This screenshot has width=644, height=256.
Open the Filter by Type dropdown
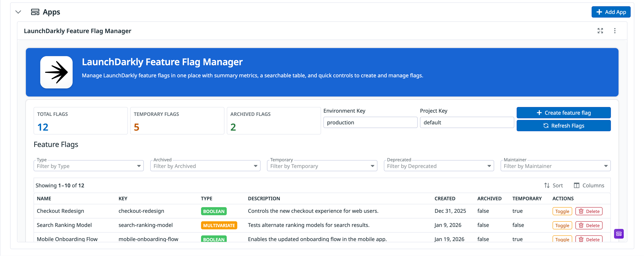(x=89, y=166)
